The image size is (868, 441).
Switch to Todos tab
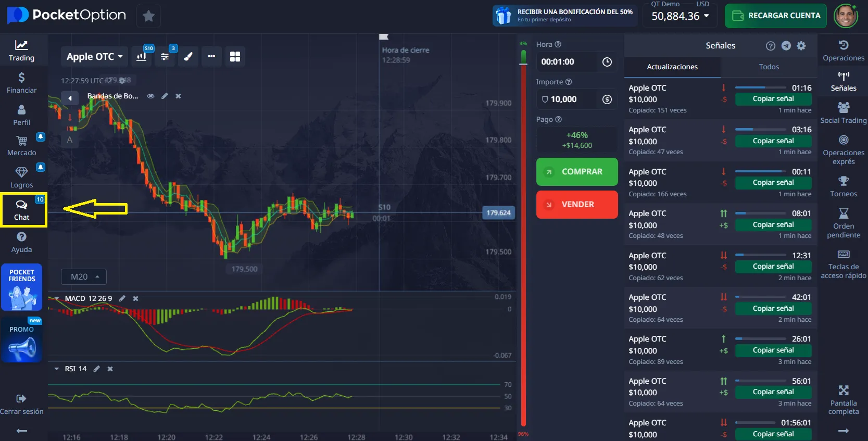pyautogui.click(x=769, y=67)
